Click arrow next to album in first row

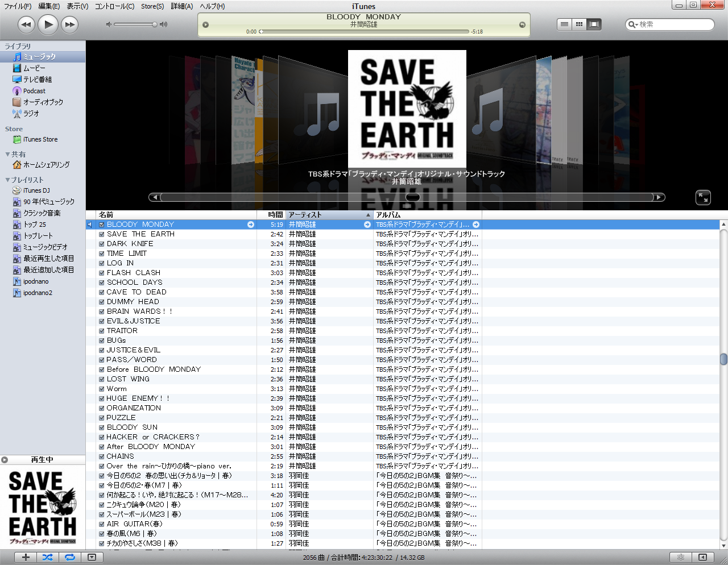[476, 225]
